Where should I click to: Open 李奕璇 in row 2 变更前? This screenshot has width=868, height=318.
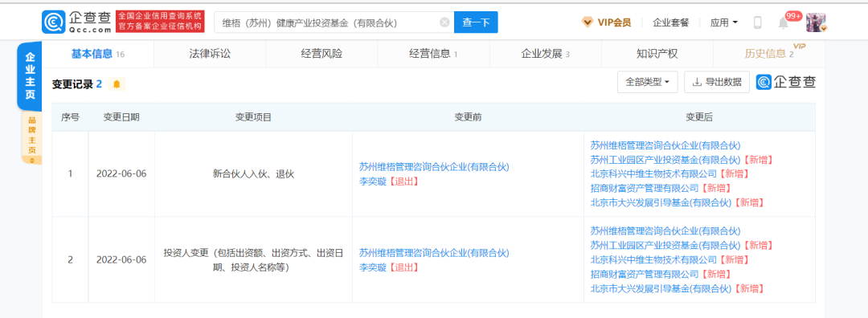point(372,267)
